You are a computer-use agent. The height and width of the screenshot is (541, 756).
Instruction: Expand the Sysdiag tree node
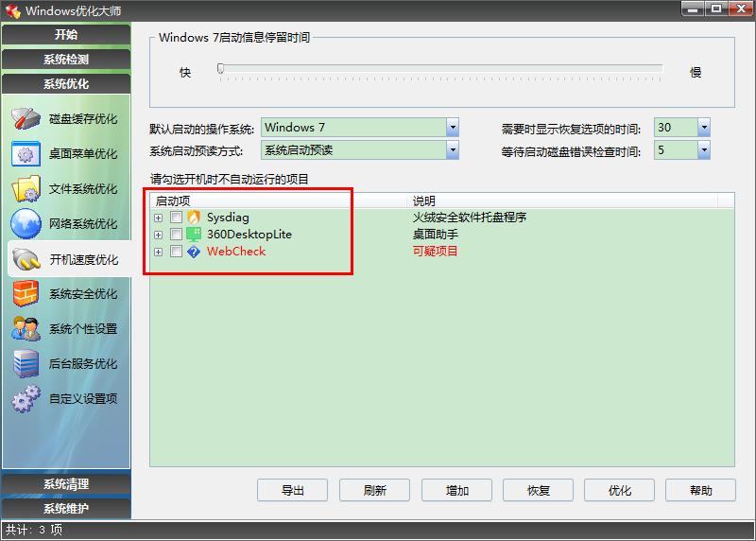click(x=158, y=218)
